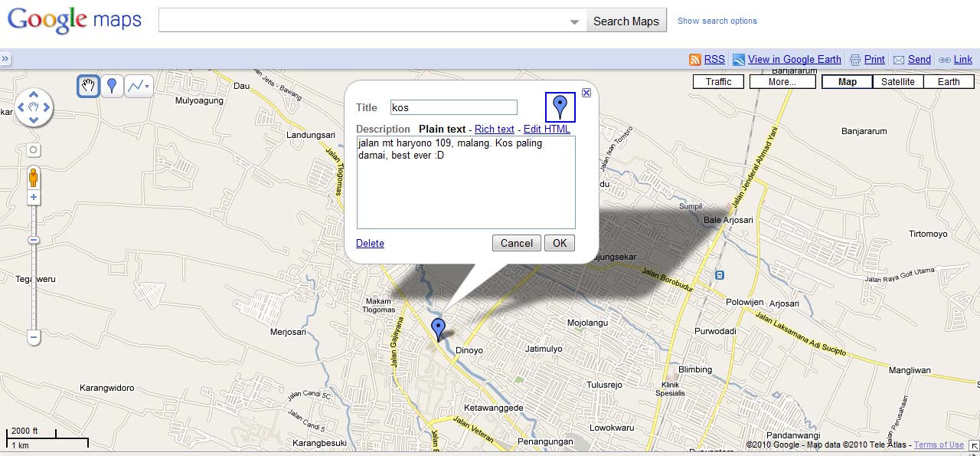The width and height of the screenshot is (980, 456).
Task: Click the Landungsari map label
Action: click(311, 135)
